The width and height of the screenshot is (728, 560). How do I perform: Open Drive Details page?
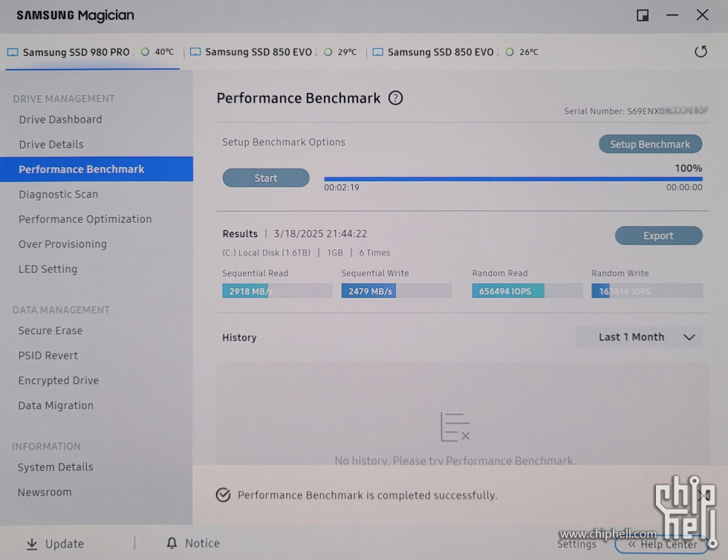(51, 144)
